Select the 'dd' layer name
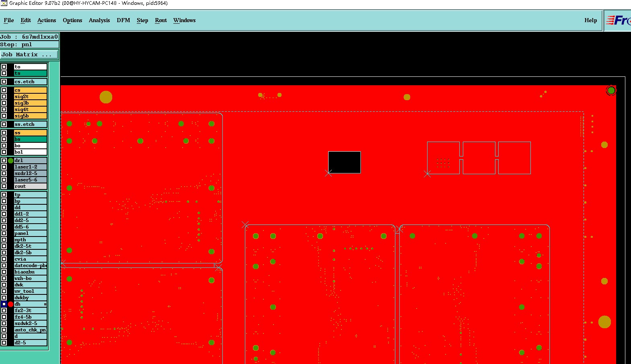 click(31, 208)
